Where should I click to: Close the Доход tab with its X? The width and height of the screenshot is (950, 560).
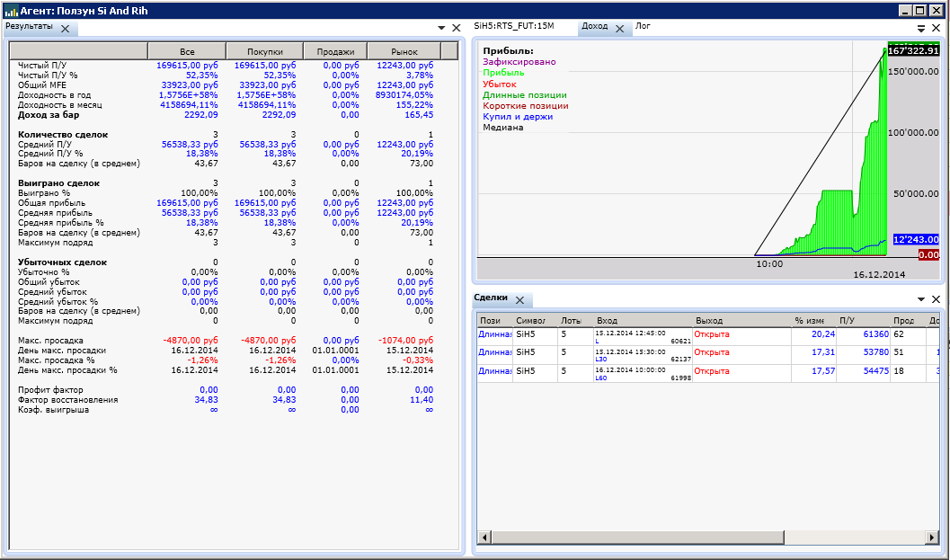pos(619,29)
